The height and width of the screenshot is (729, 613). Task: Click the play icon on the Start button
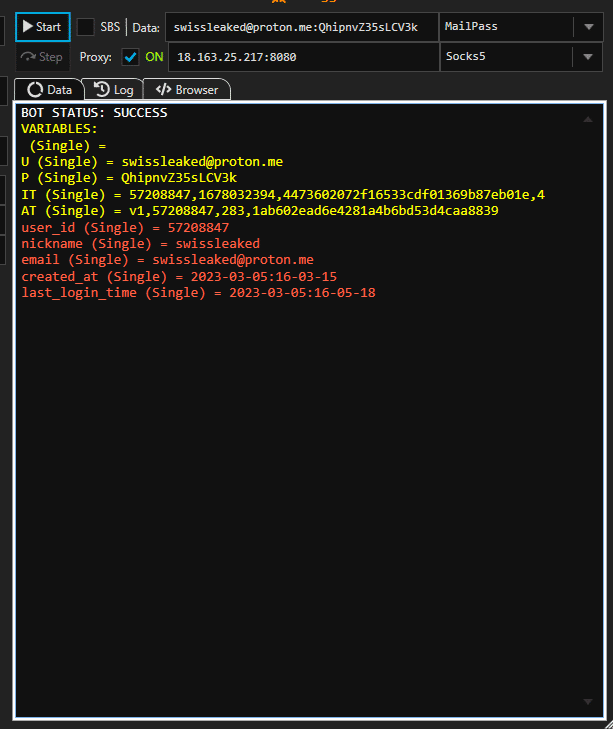tap(28, 27)
